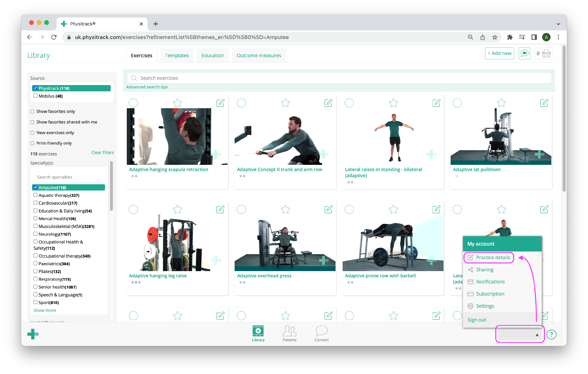This screenshot has height=374, width=588.
Task: Open Advanced search tips
Action: coord(147,87)
